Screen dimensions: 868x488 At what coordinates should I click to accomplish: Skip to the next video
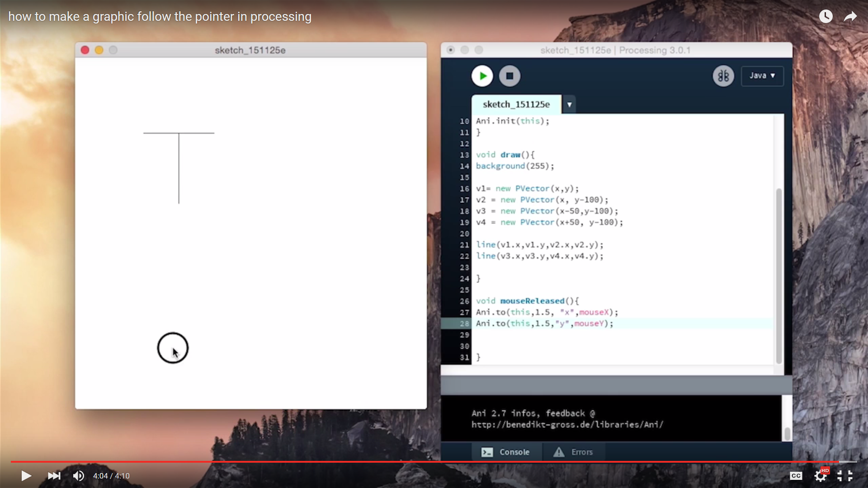click(54, 476)
